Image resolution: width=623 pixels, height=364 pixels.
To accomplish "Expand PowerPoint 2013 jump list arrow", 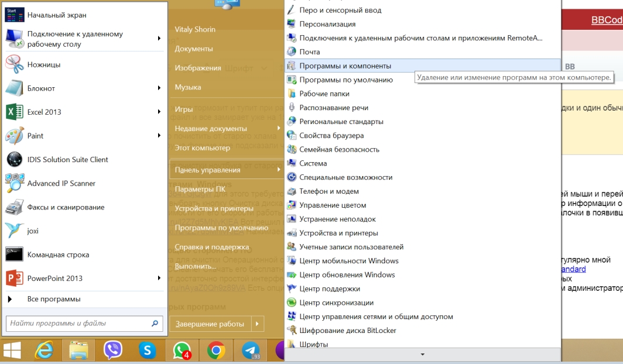I will 159,278.
